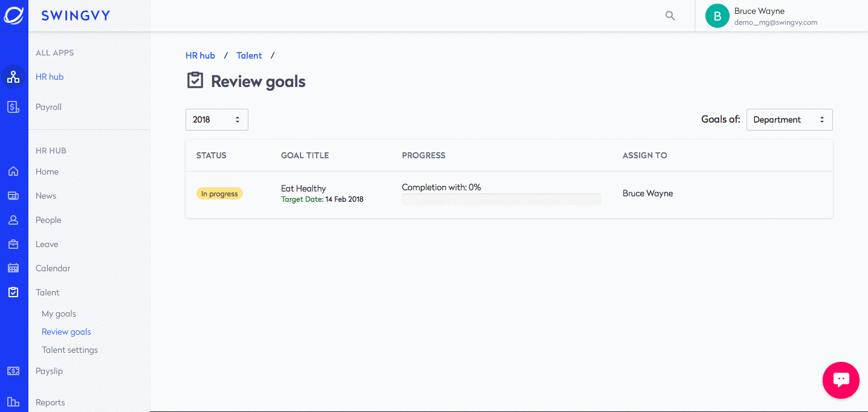The image size is (868, 412).
Task: Click the HR hub breadcrumb link
Action: [200, 56]
